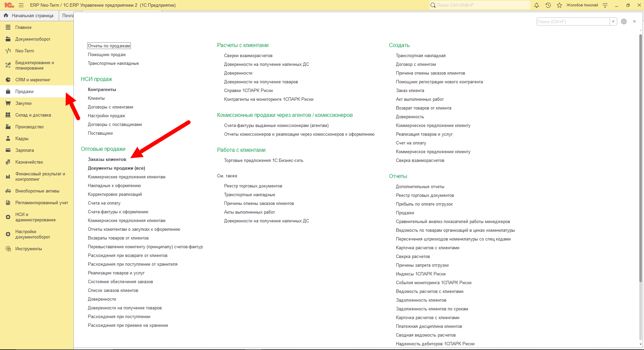Click the Внеоборотные активы car icon
Screen dimensions: 644x350
point(8,191)
